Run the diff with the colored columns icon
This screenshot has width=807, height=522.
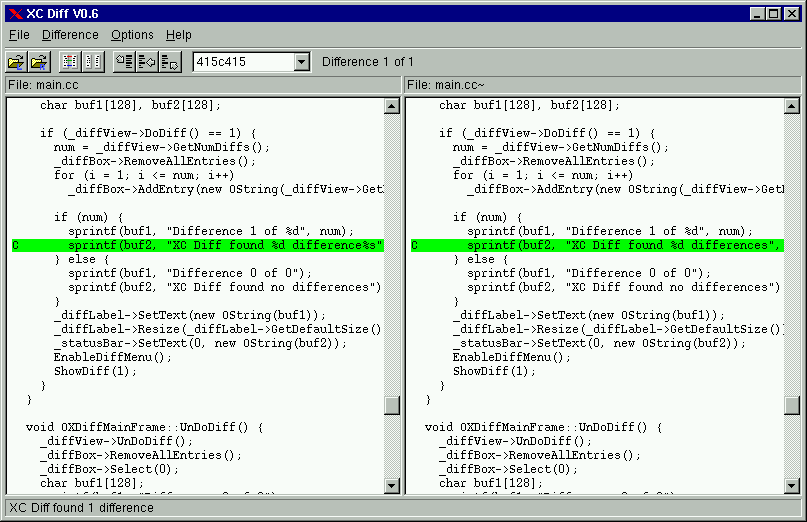pyautogui.click(x=70, y=62)
